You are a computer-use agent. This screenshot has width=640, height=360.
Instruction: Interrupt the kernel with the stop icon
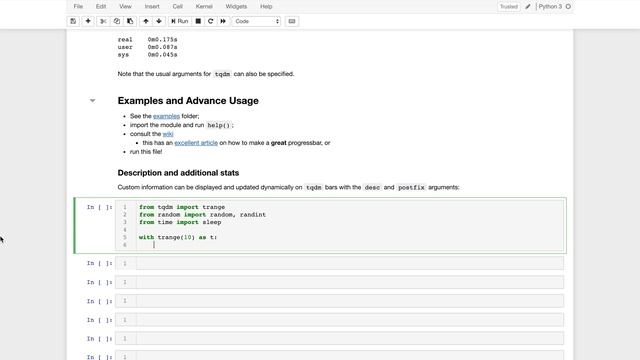click(198, 21)
